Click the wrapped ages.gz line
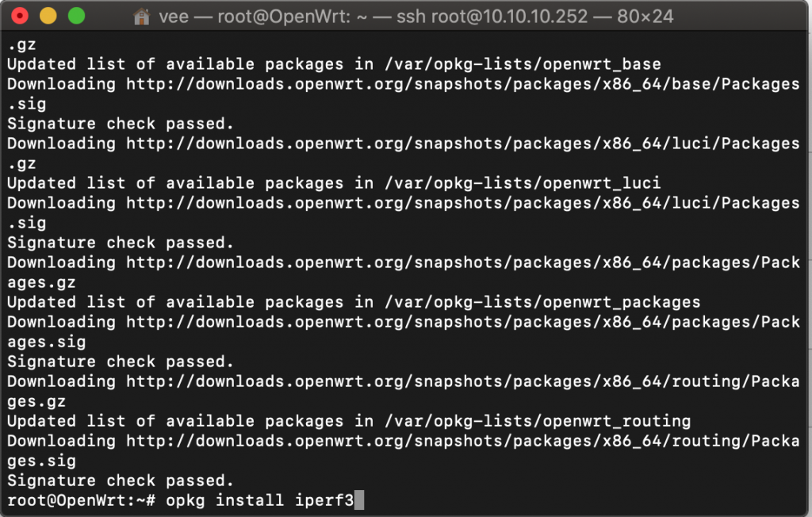This screenshot has width=812, height=517. click(41, 283)
